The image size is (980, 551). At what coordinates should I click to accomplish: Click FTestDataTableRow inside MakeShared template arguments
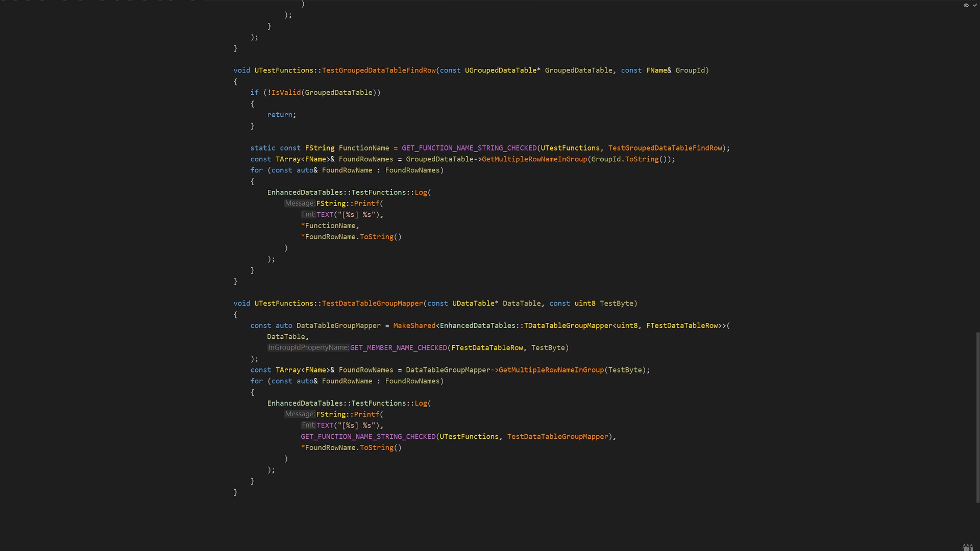tap(681, 325)
